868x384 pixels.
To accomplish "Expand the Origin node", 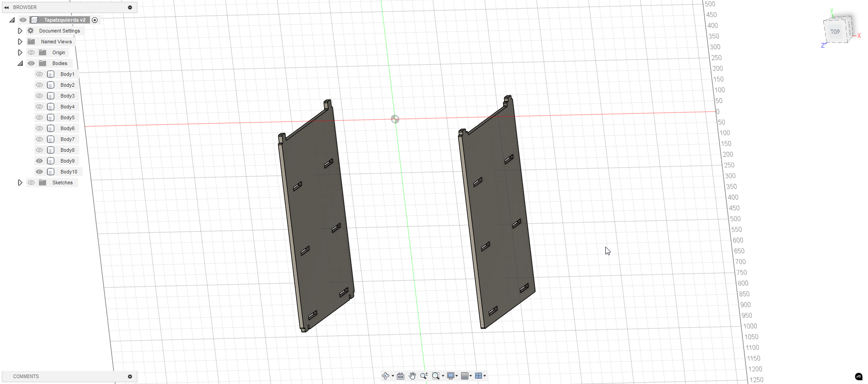I will (20, 52).
